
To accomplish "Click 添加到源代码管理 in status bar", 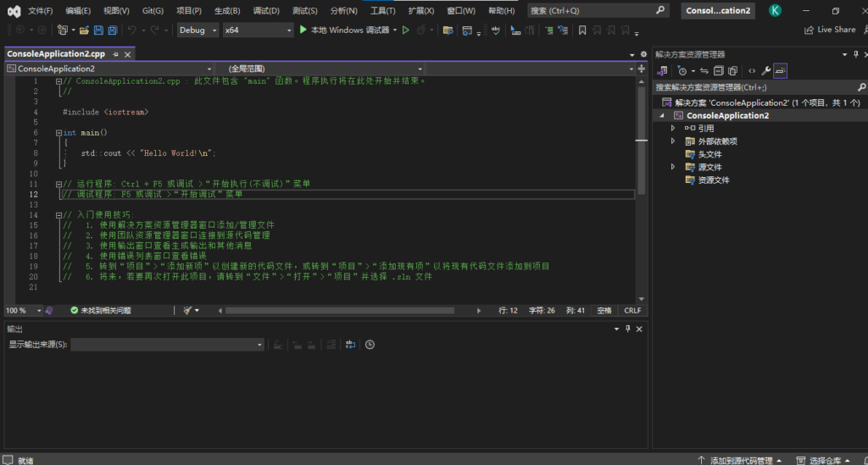I will point(740,460).
